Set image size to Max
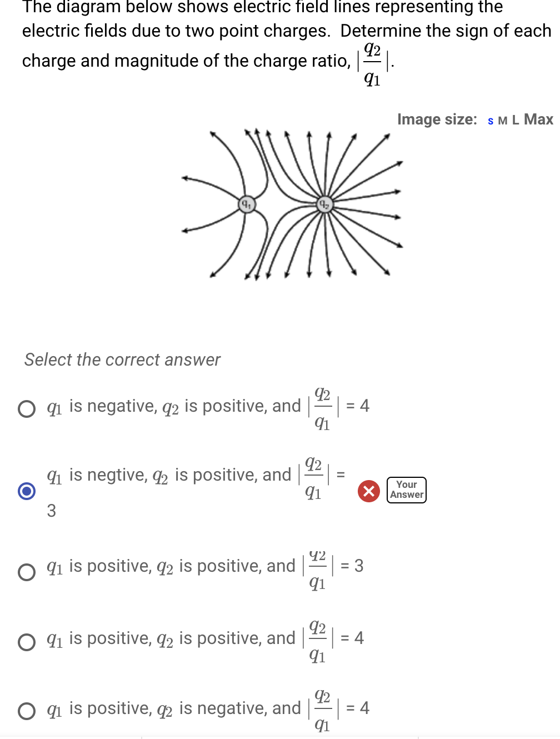Viewport: 560px width, 739px height. [x=538, y=119]
